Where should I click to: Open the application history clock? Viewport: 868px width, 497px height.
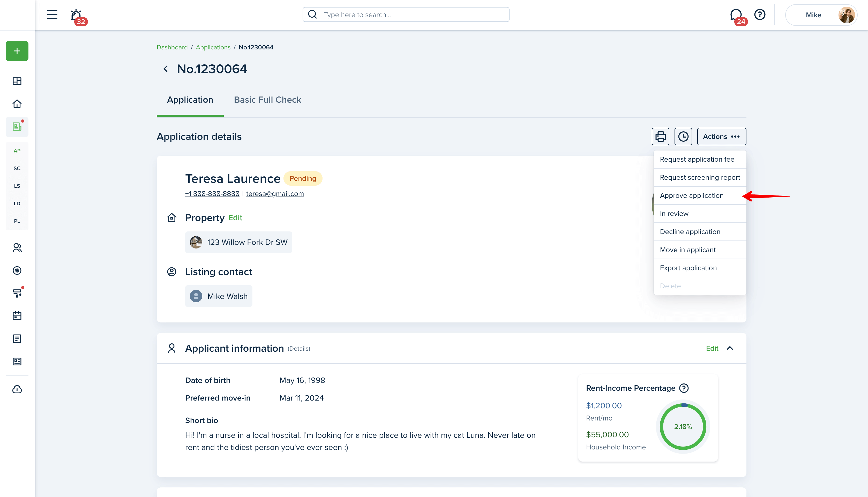683,137
